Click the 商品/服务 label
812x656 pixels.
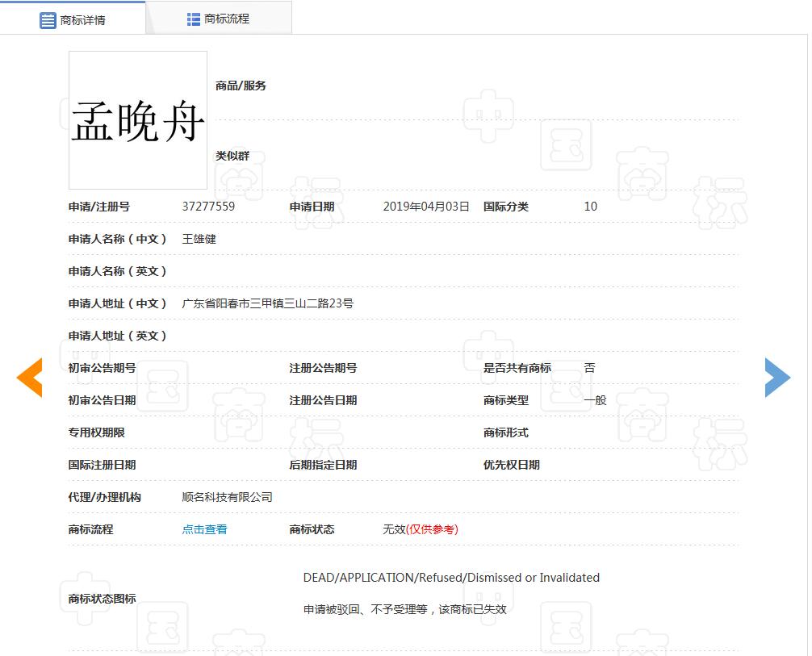point(241,86)
